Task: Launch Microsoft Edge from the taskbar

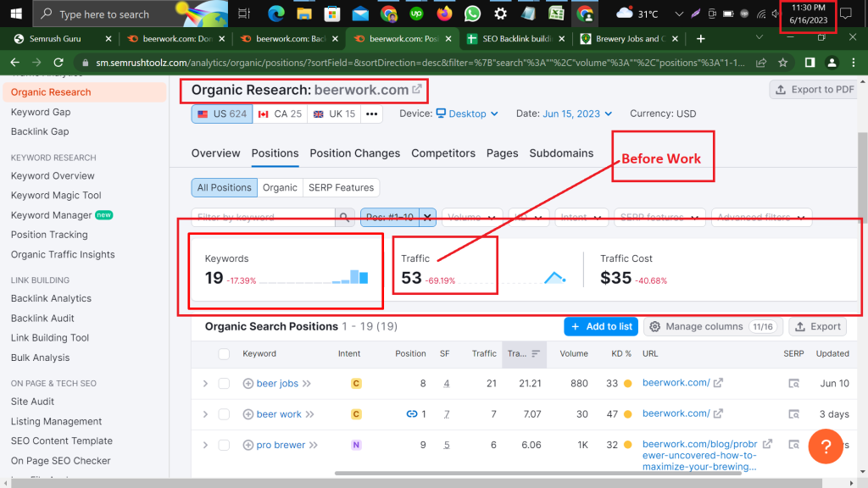Action: [x=275, y=14]
